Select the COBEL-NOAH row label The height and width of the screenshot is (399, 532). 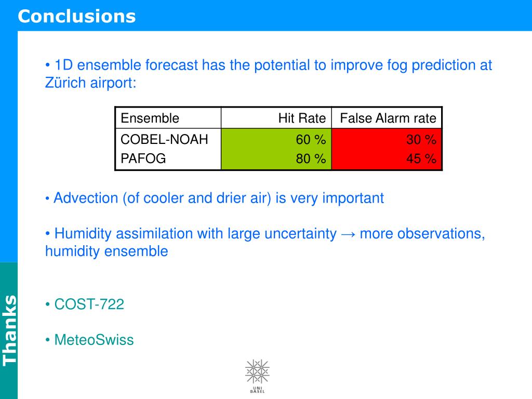click(x=164, y=139)
